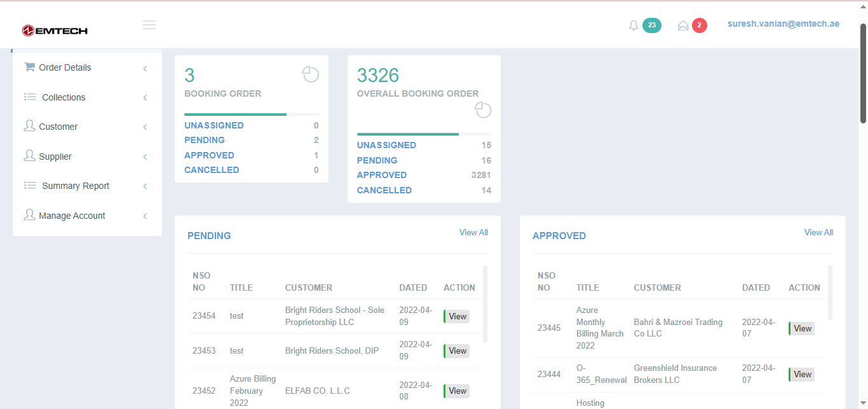Image resolution: width=868 pixels, height=409 pixels.
Task: Click View All in the Approved panel
Action: coord(818,233)
